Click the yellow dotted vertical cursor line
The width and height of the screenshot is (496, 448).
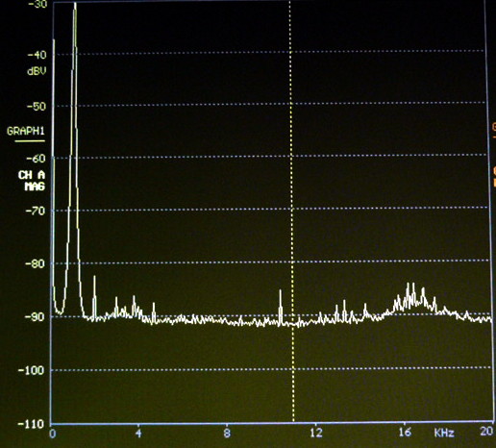(291, 212)
